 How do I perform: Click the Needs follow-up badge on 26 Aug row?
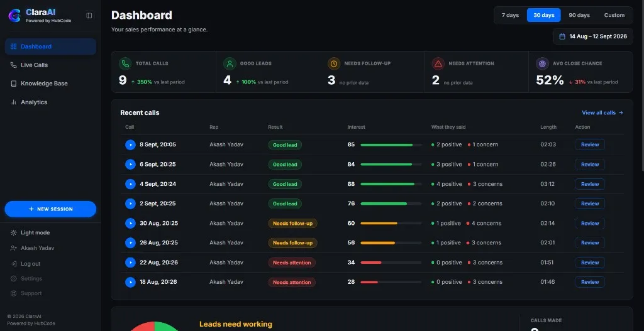[293, 243]
